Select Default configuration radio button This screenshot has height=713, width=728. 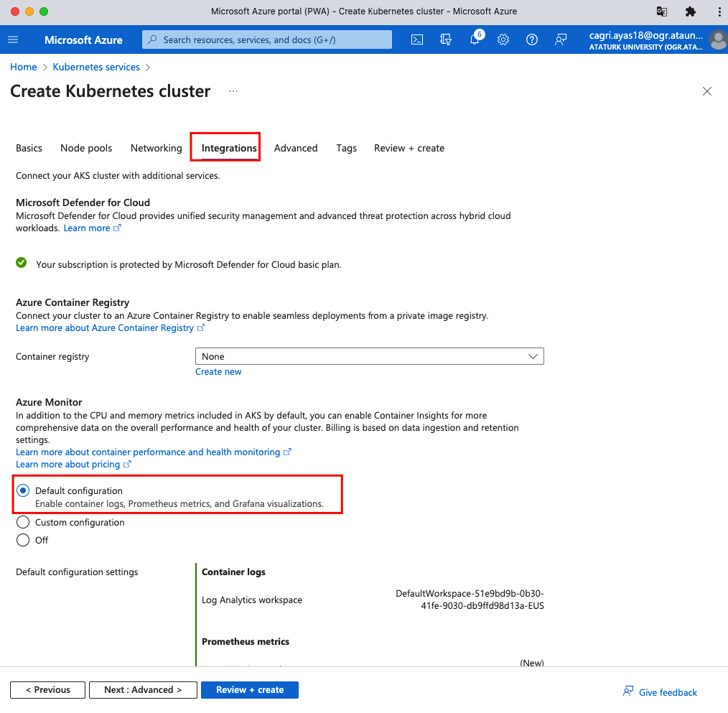tap(23, 490)
